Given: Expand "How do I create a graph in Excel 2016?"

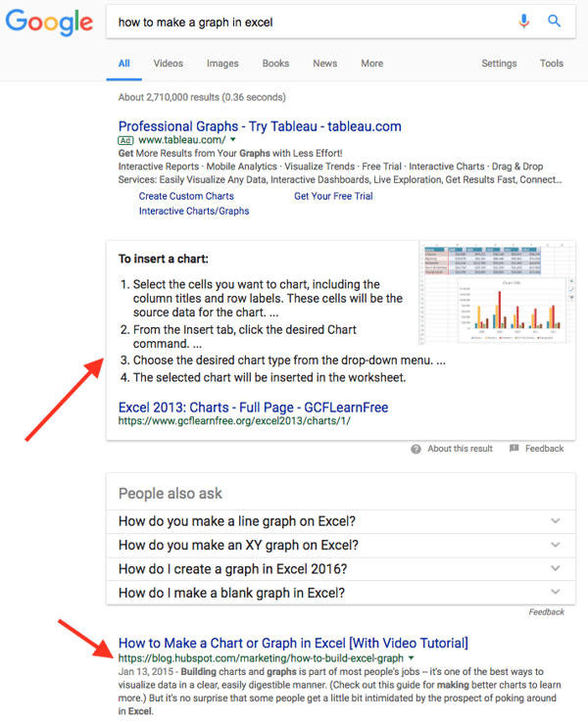Looking at the screenshot, I should coord(555,569).
